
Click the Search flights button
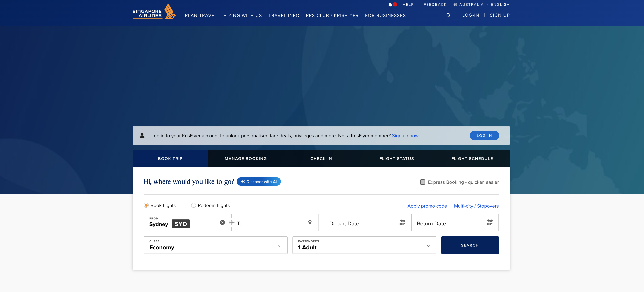(x=470, y=245)
